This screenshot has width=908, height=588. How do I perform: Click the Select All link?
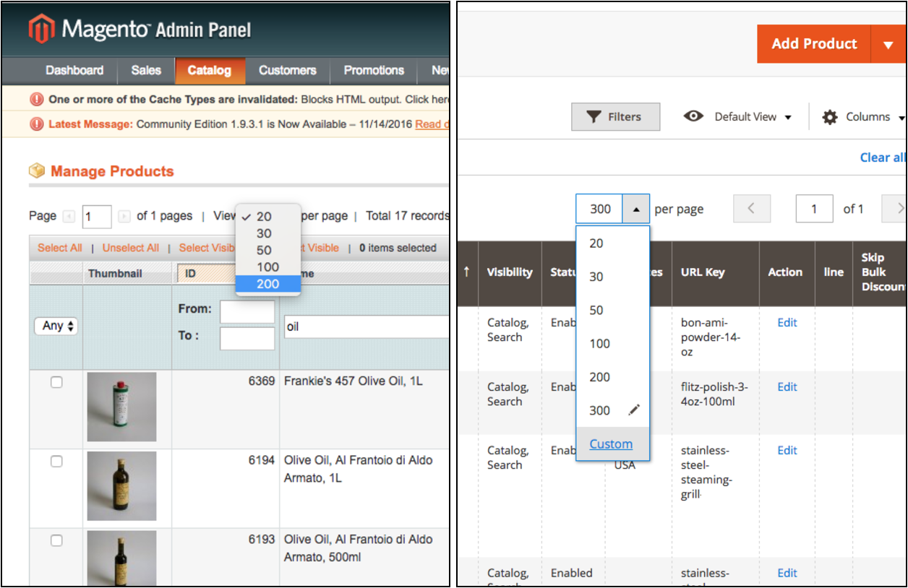60,248
